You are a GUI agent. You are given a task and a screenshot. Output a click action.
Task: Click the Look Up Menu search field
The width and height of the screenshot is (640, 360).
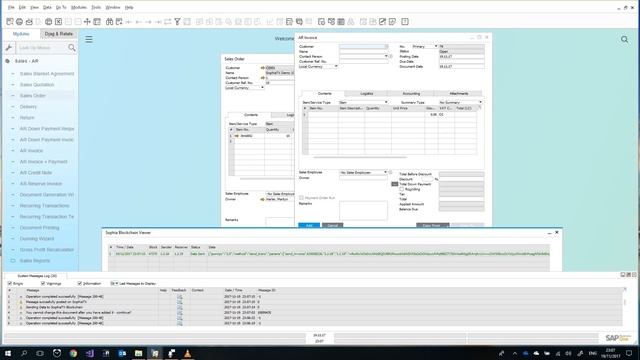pyautogui.click(x=42, y=48)
